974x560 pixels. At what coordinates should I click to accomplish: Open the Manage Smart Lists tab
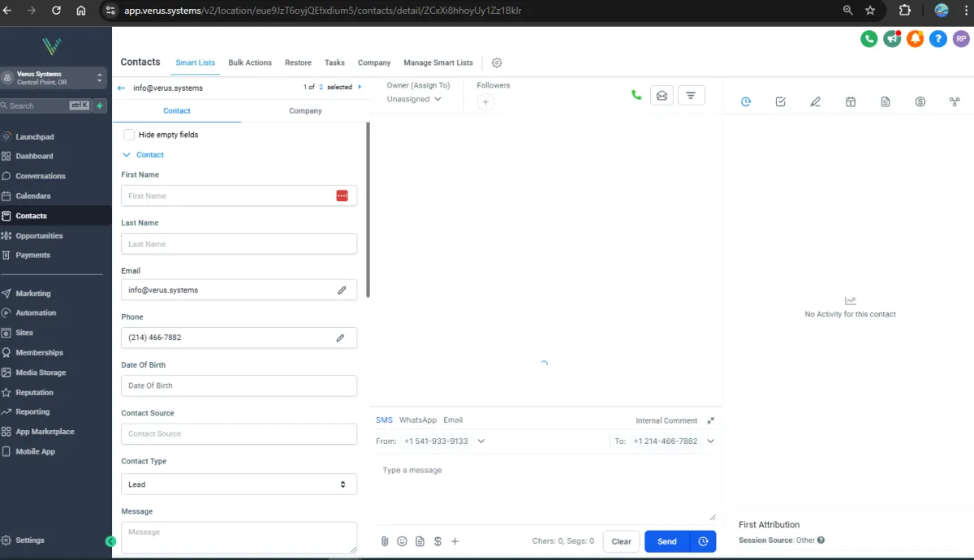tap(438, 62)
